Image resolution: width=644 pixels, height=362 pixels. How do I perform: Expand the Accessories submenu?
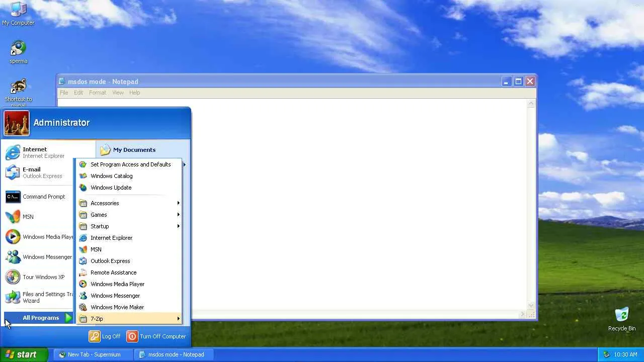[129, 203]
